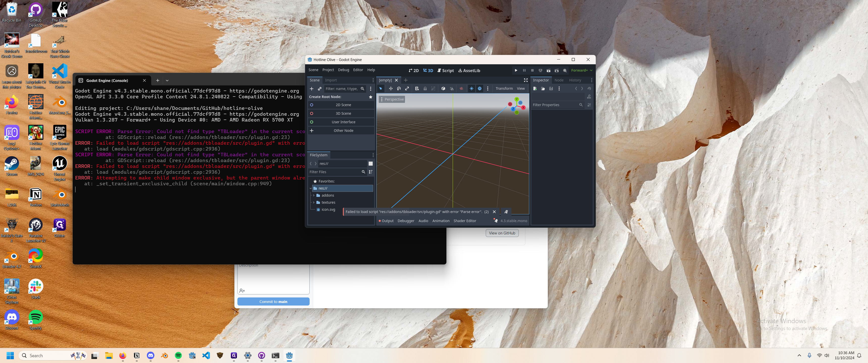Expand the textures folder

pyautogui.click(x=314, y=203)
